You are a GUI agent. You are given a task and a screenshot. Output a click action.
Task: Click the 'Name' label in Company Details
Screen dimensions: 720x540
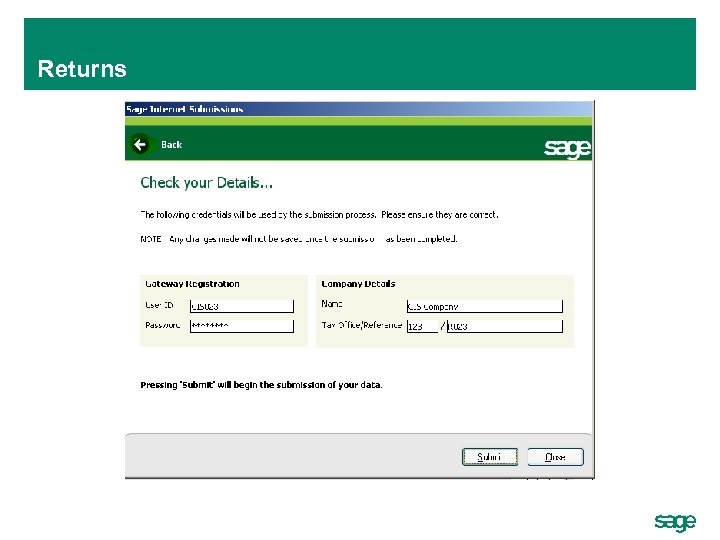(x=332, y=304)
